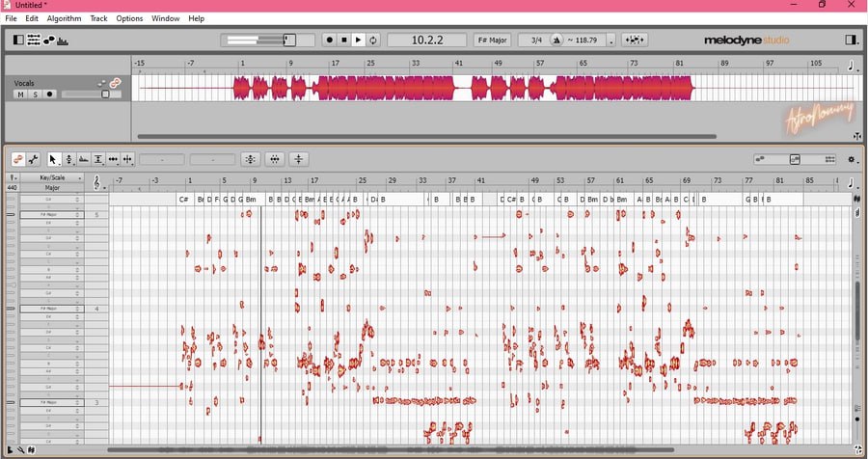Open the track pane time grid note dropdown
868x459 pixels.
[x=851, y=67]
